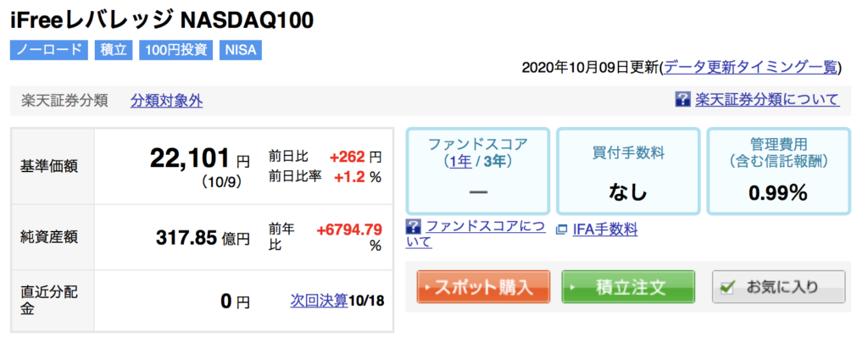Open the ファンドスコアについて explanation link
Image resolution: width=868 pixels, height=343 pixels.
point(475,234)
